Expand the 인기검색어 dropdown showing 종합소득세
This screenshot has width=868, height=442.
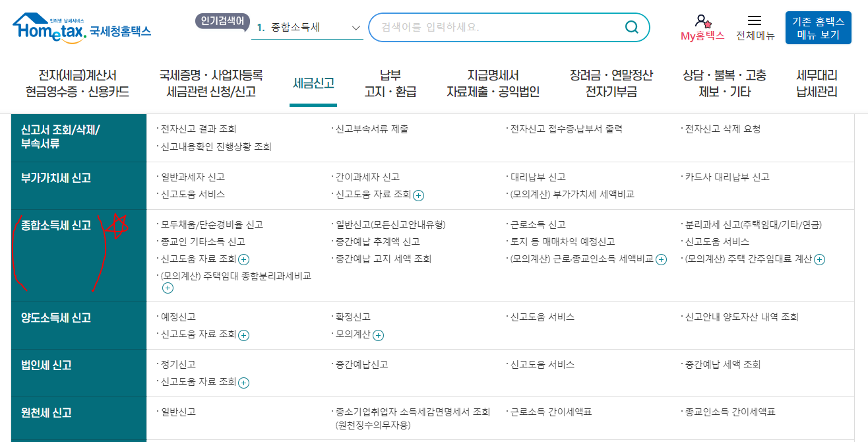(x=356, y=28)
